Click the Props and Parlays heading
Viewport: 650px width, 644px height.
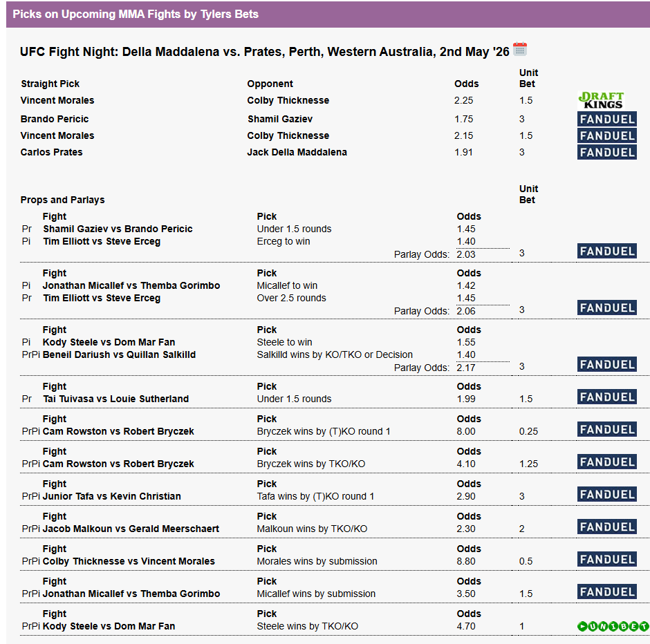pos(63,200)
